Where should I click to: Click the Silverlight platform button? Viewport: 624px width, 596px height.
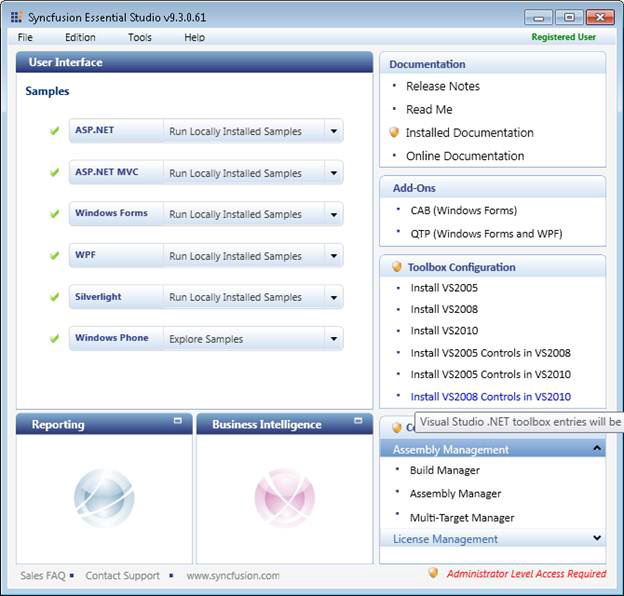(116, 297)
